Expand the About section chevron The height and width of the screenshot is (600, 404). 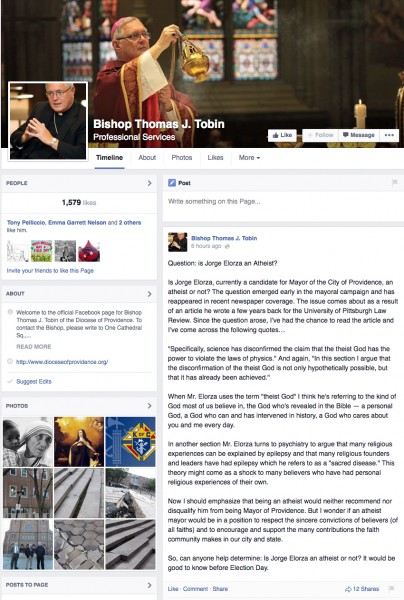(149, 294)
